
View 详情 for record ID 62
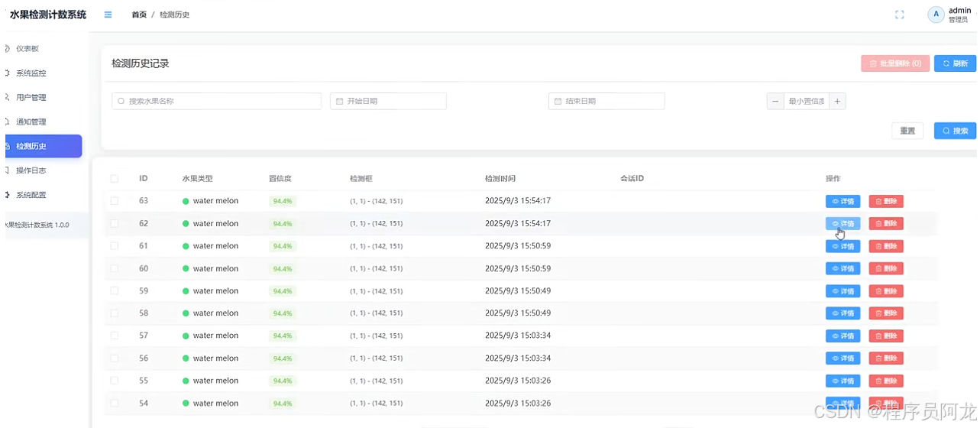[x=843, y=223]
